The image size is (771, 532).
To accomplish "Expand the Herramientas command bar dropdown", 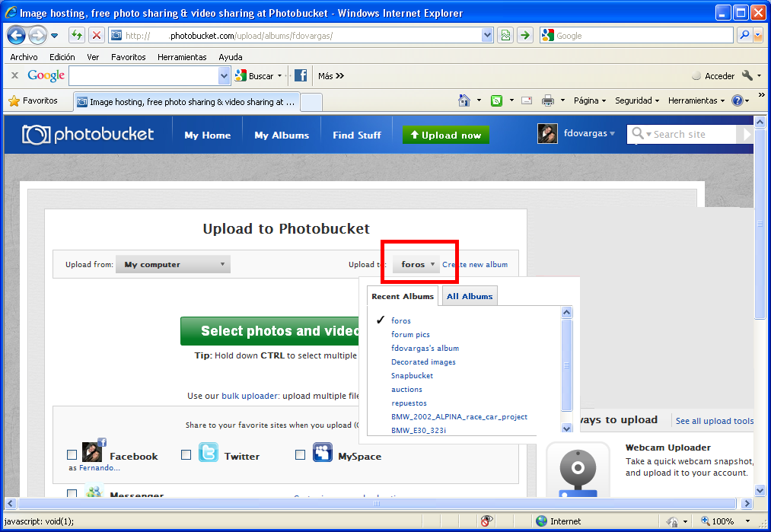I will tap(696, 100).
